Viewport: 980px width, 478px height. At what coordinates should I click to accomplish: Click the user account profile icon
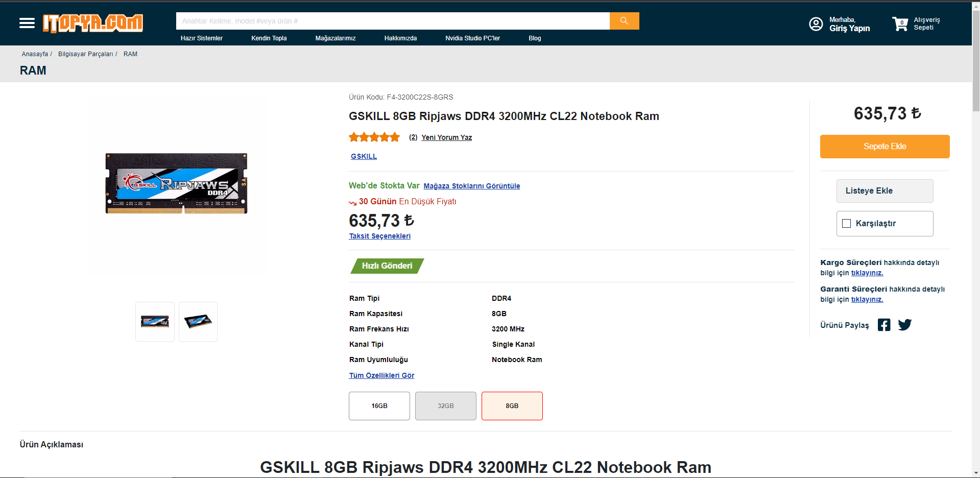(x=816, y=24)
